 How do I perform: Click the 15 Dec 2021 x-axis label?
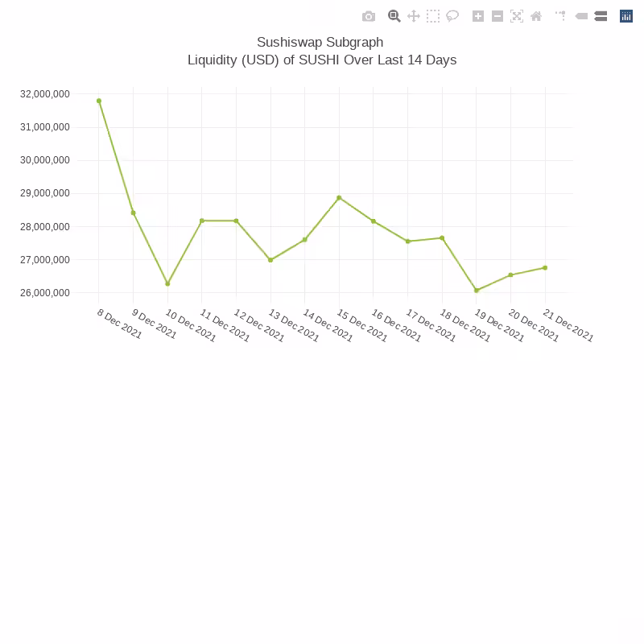coord(362,325)
